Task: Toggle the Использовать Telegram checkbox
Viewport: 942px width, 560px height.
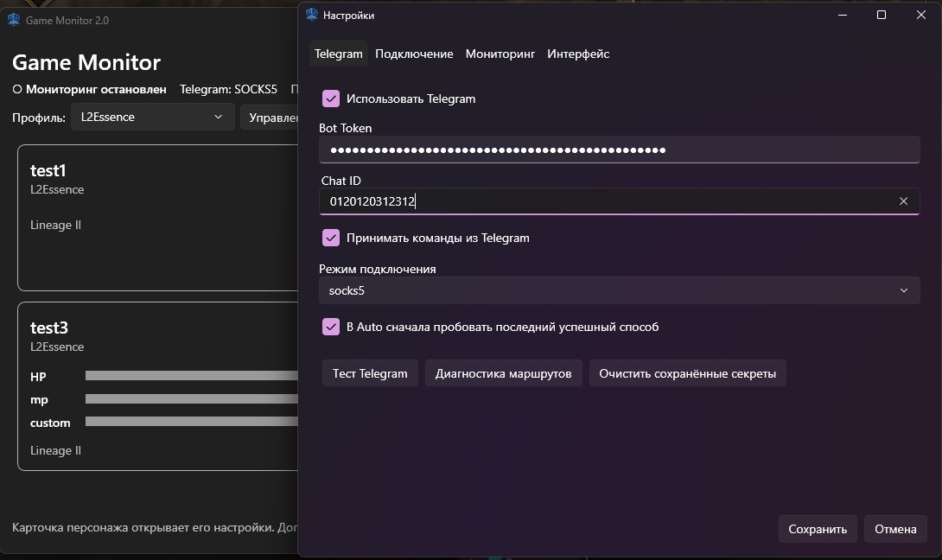Action: click(x=331, y=99)
